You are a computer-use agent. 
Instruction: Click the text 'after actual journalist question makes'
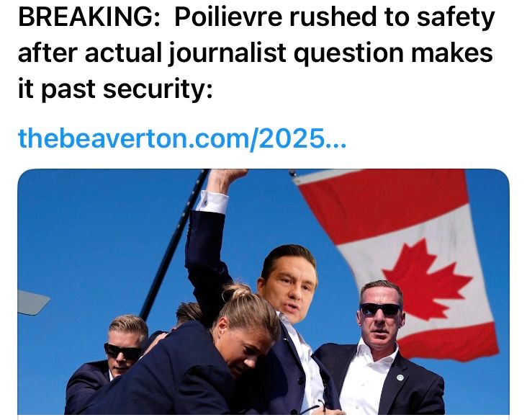click(256, 53)
